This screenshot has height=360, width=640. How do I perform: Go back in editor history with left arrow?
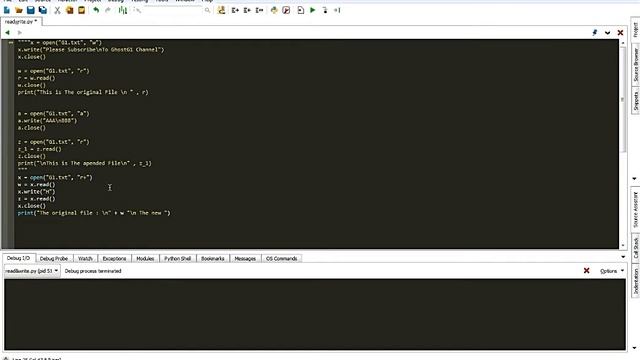pyautogui.click(x=7, y=33)
